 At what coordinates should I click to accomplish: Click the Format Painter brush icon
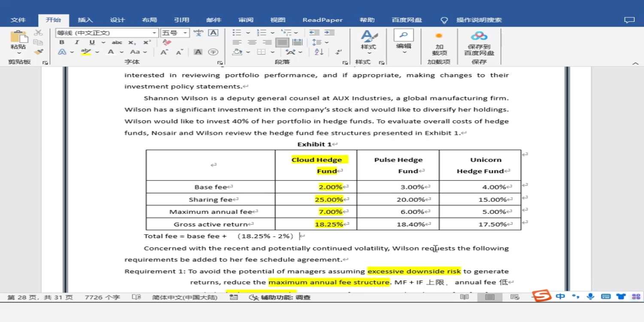[38, 52]
